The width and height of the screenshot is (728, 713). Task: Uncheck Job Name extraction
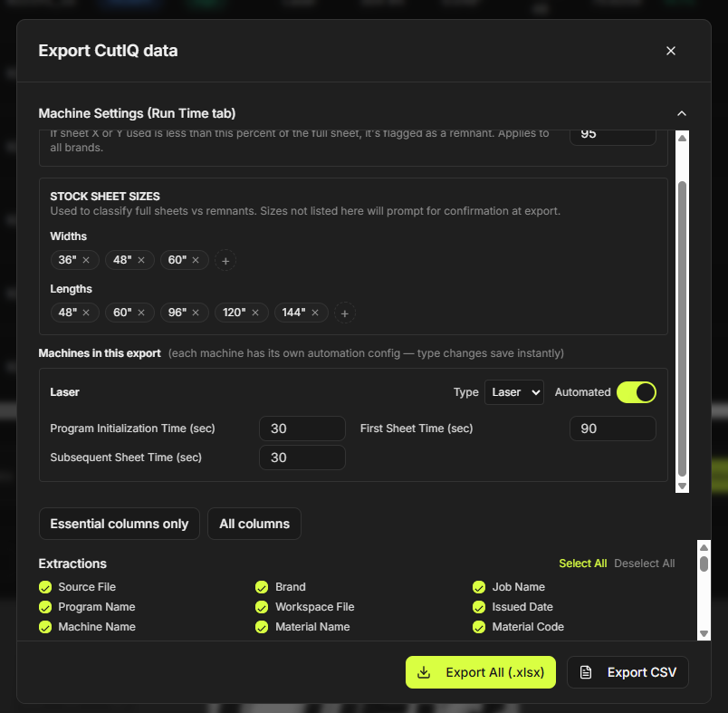coord(479,587)
